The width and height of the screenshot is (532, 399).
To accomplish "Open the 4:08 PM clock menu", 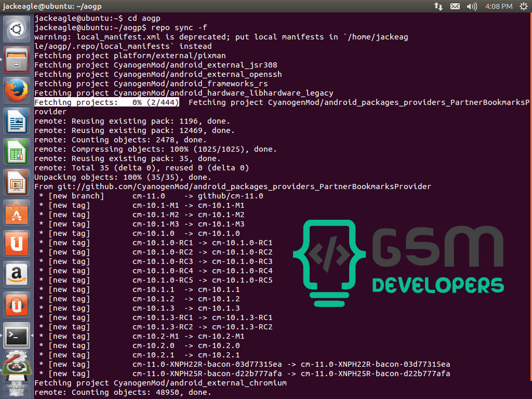I will point(498,6).
